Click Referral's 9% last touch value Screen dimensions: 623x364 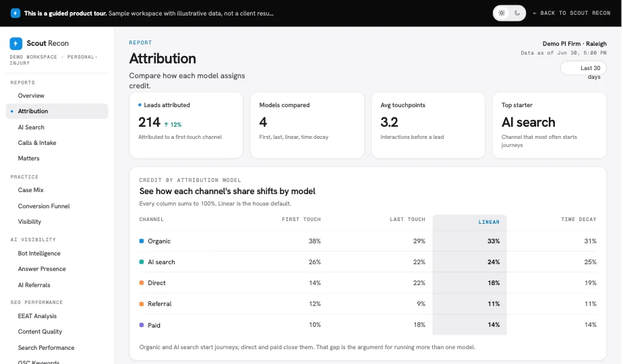click(x=421, y=304)
